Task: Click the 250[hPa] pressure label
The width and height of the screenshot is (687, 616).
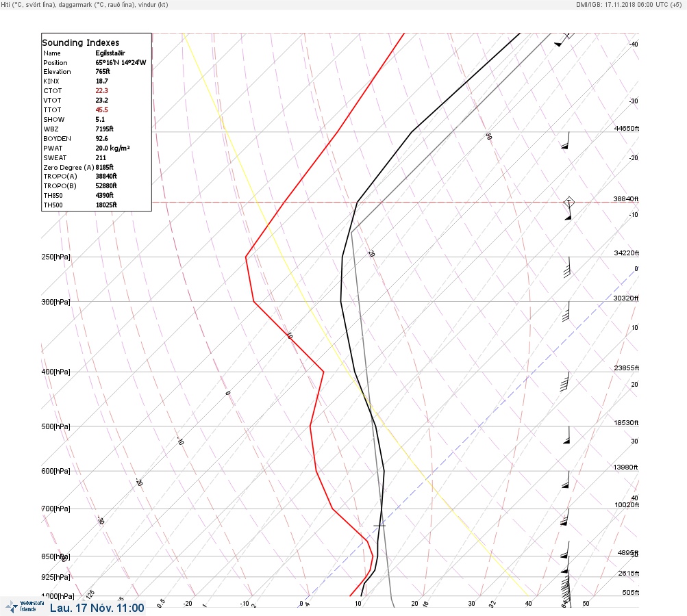Action: click(55, 257)
